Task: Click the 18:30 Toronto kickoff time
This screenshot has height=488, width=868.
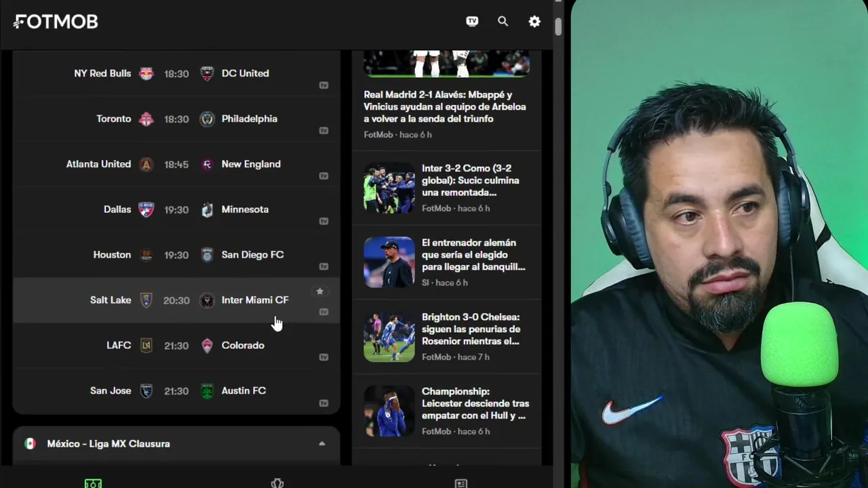Action: pyautogui.click(x=176, y=119)
